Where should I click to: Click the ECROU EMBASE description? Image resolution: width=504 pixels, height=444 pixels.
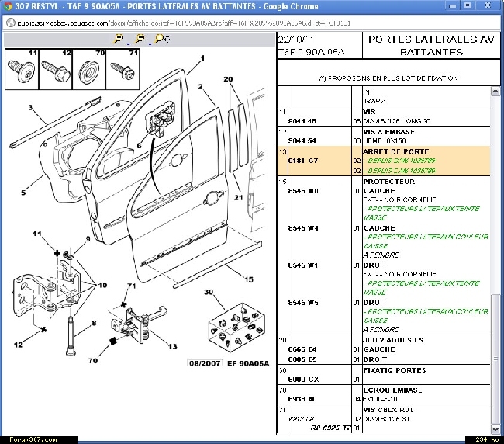(x=392, y=390)
